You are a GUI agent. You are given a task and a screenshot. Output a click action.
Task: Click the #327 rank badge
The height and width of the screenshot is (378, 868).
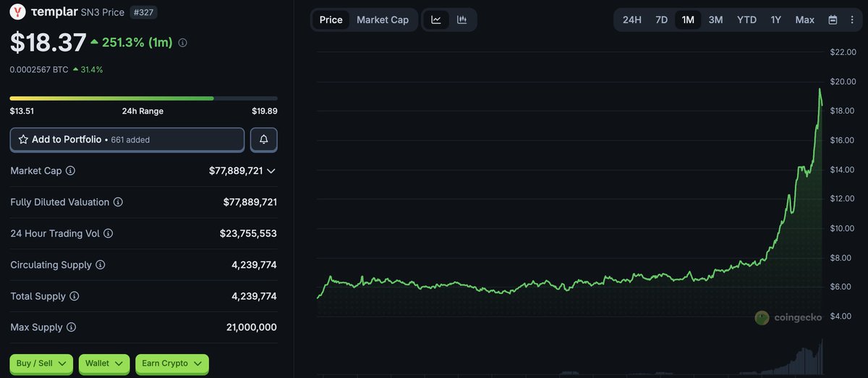[x=143, y=12]
